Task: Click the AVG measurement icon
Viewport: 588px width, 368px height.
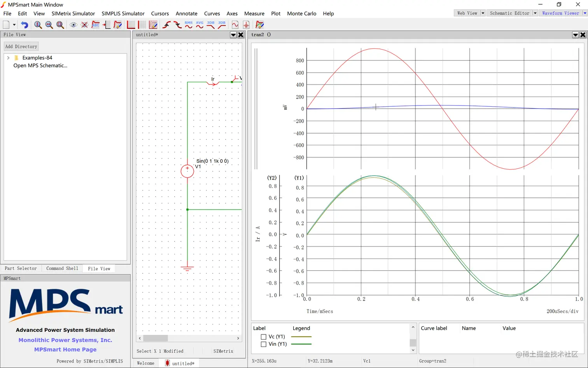Action: point(199,25)
